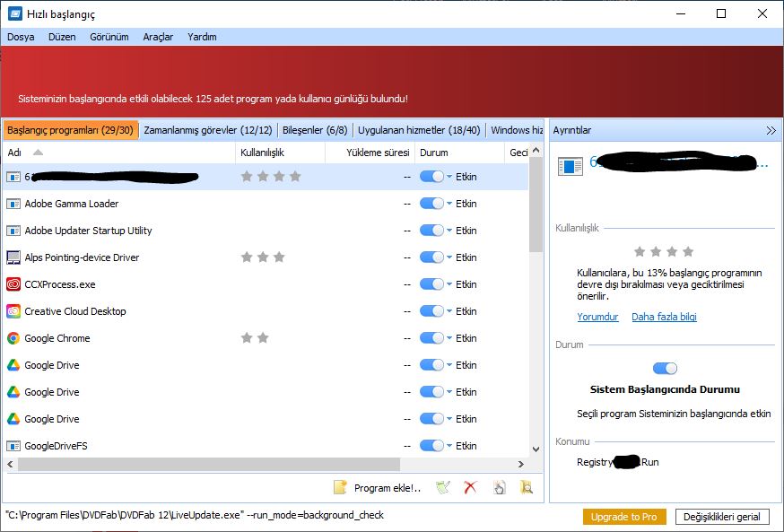Open the partially visible Windows hiz tab
This screenshot has width=784, height=532.
(516, 130)
